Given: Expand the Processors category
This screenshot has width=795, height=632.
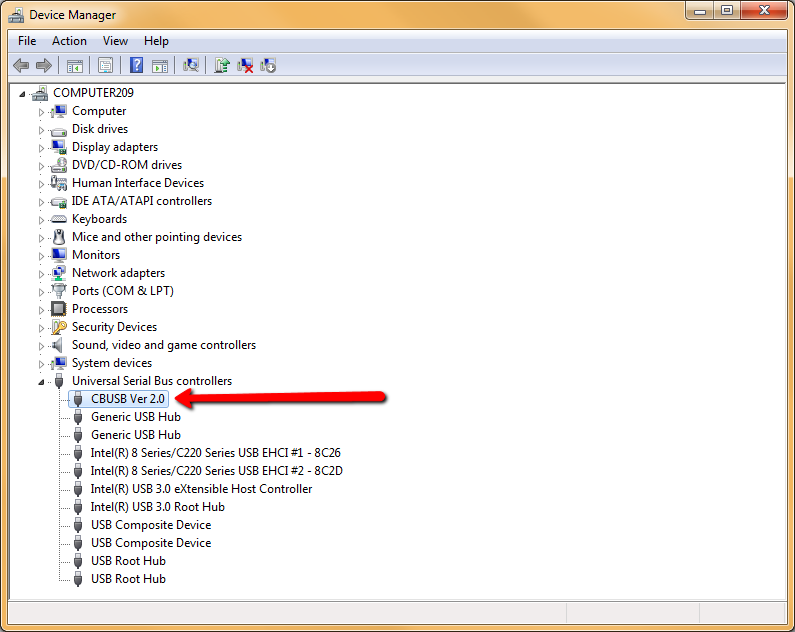Looking at the screenshot, I should click(41, 310).
